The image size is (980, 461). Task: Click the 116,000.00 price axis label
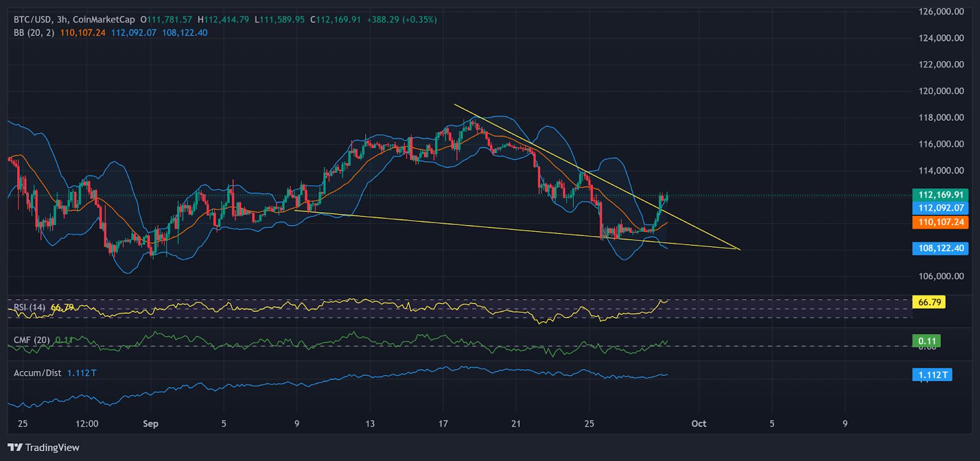pyautogui.click(x=941, y=144)
